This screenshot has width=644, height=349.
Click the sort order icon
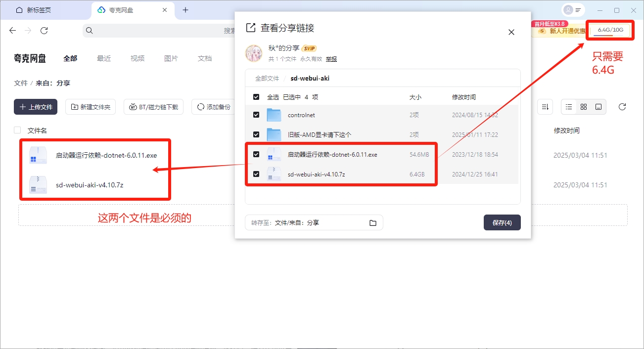[545, 107]
